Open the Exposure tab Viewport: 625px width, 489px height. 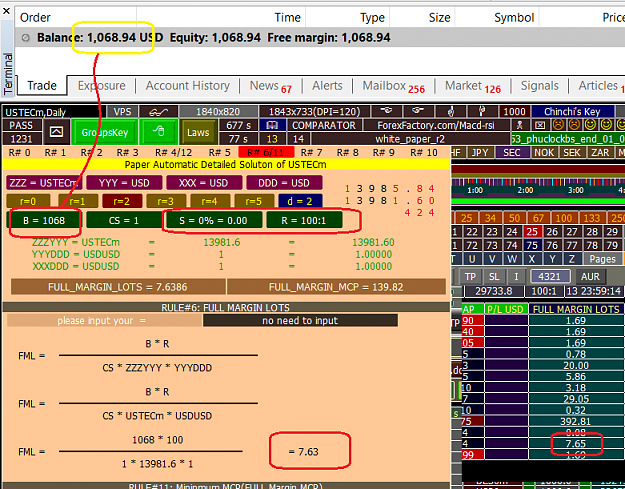[x=102, y=86]
